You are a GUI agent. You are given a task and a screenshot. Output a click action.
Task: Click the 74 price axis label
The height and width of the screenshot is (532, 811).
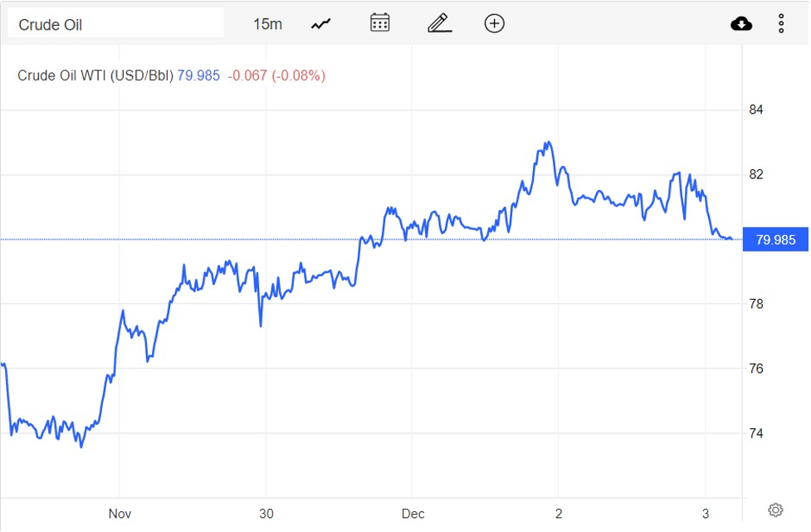(x=756, y=433)
